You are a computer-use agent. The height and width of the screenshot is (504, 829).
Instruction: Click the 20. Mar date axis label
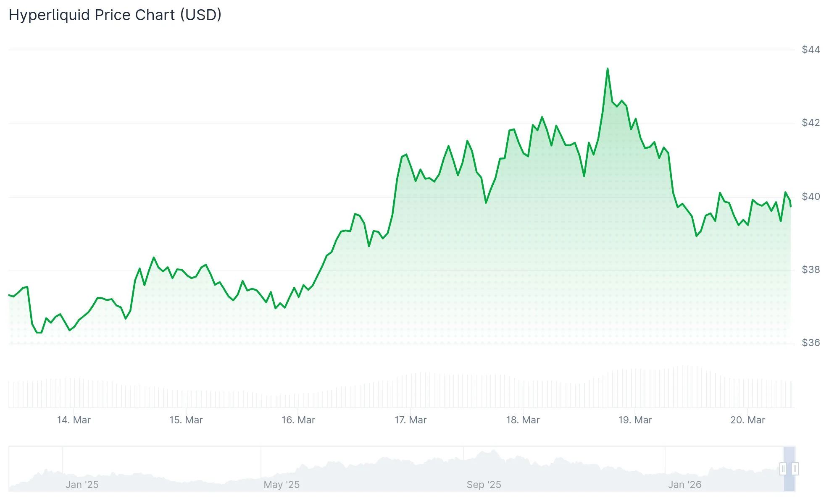pyautogui.click(x=747, y=420)
